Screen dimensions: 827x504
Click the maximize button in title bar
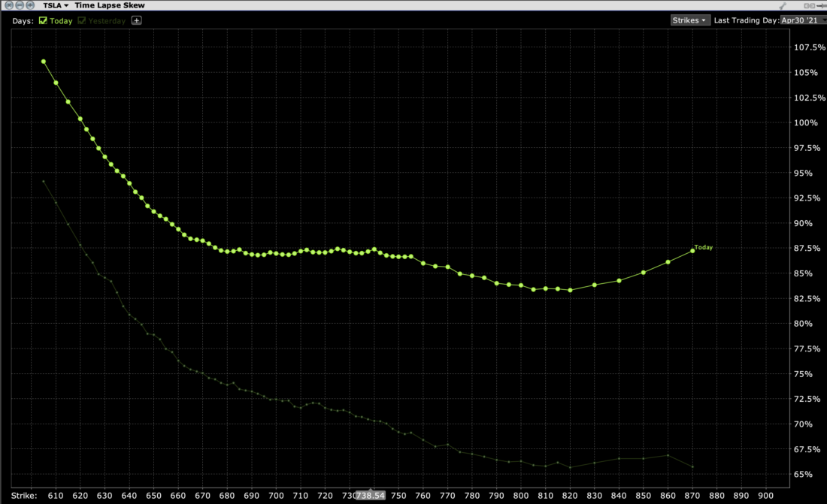coord(32,5)
